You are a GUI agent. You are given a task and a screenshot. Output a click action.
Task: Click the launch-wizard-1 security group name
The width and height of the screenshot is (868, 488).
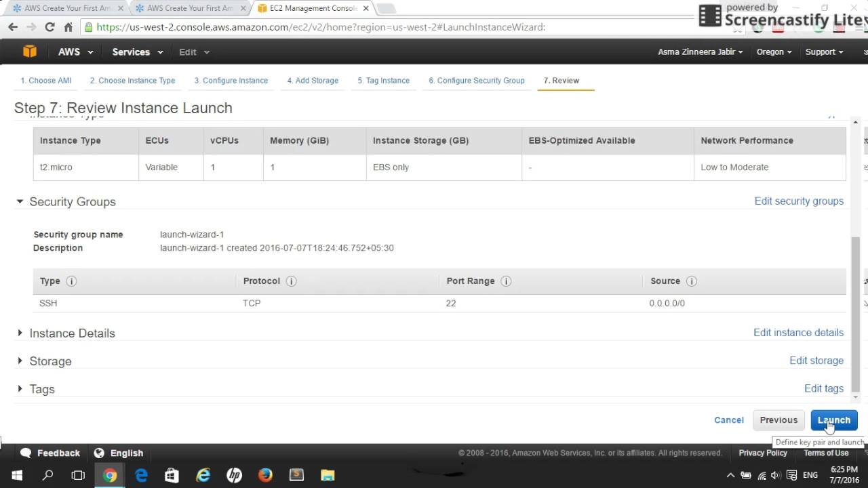click(192, 235)
